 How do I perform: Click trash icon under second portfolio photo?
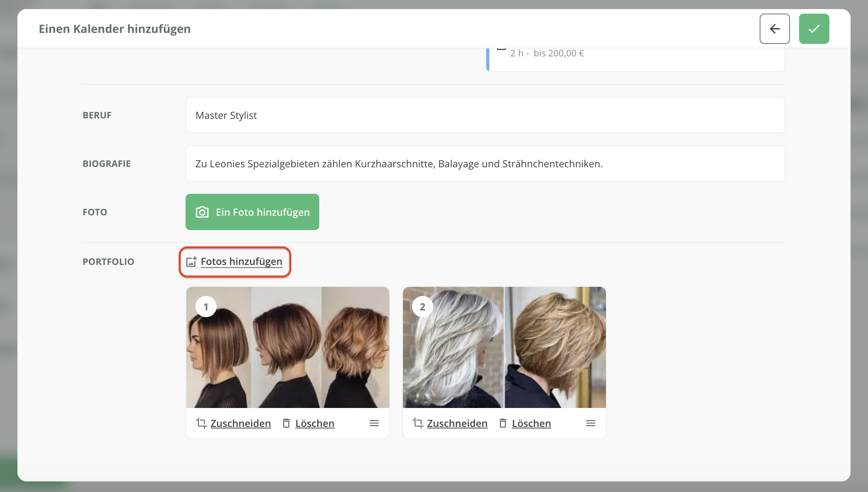(503, 423)
